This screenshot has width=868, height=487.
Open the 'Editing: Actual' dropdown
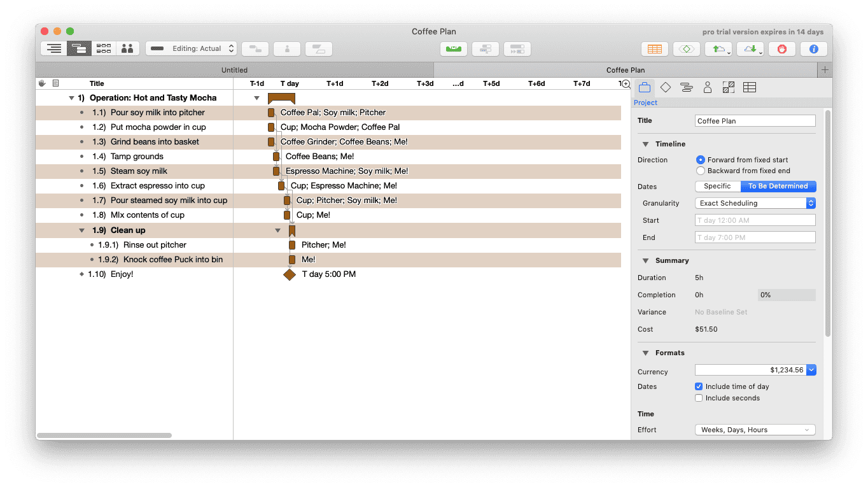[x=191, y=48]
